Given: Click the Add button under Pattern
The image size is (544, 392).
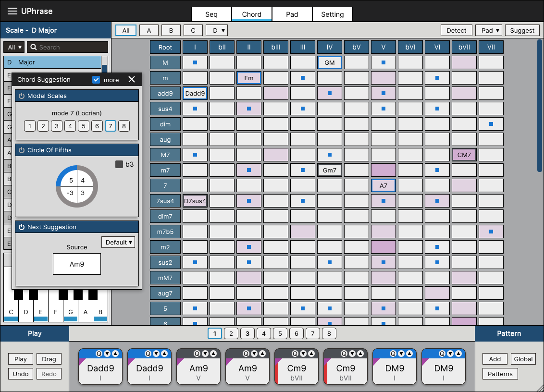Looking at the screenshot, I should point(495,359).
